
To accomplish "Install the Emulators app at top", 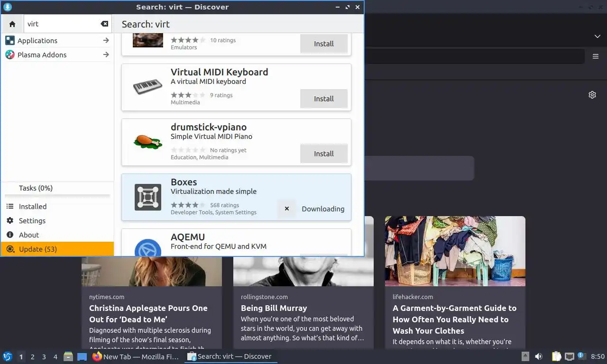I will [324, 44].
